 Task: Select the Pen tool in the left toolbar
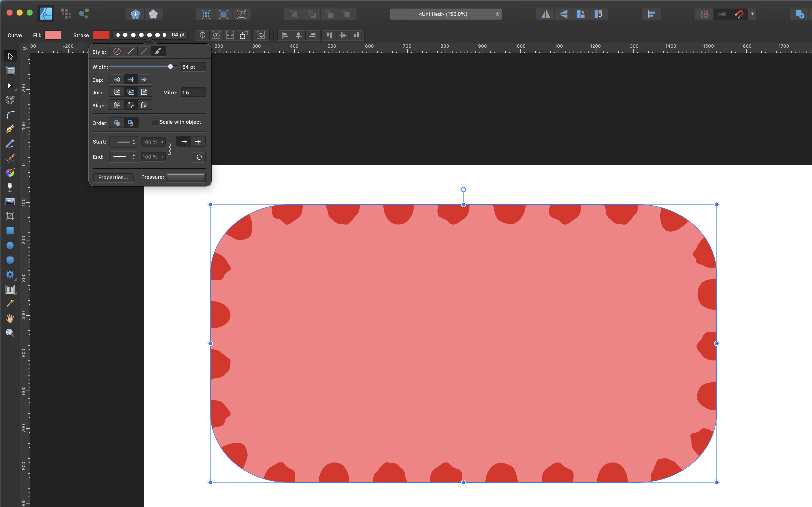(x=10, y=129)
